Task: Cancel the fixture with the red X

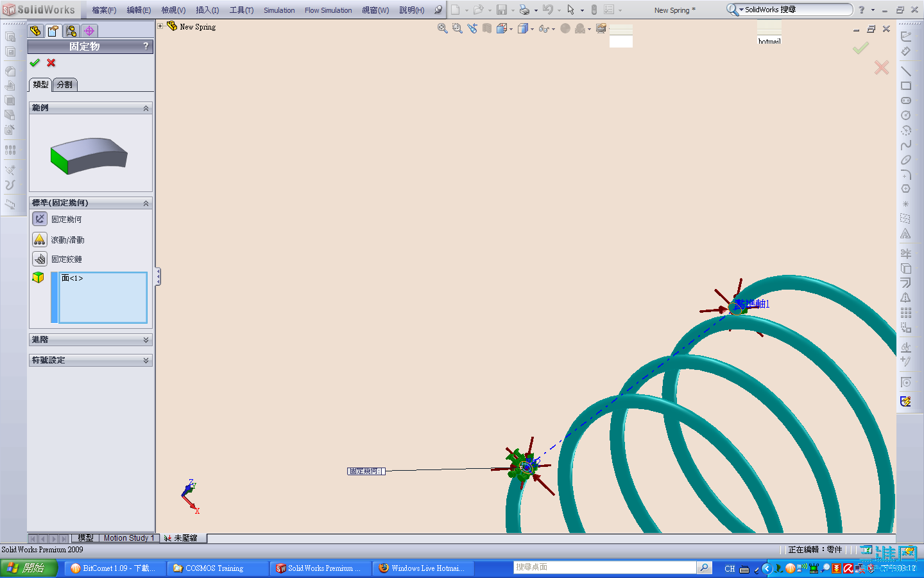Action: pyautogui.click(x=51, y=63)
